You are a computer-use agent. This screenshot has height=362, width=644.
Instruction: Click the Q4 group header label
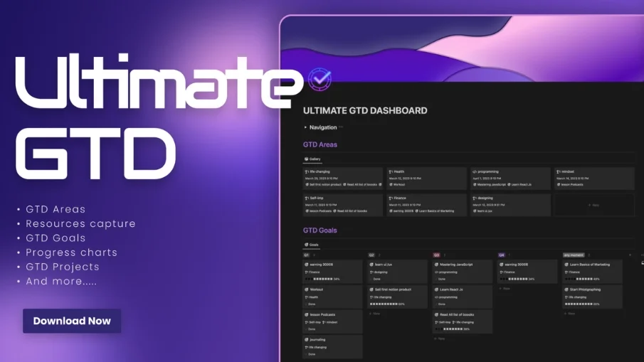tap(502, 255)
